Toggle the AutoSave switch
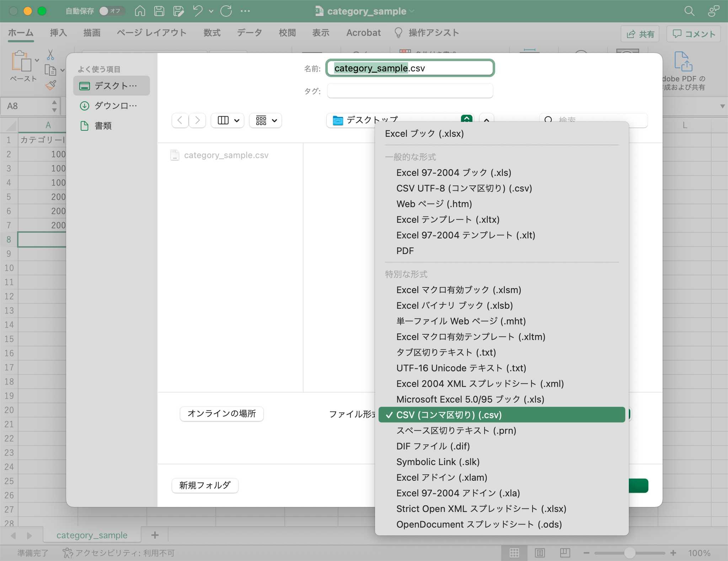The height and width of the screenshot is (561, 728). click(x=112, y=11)
